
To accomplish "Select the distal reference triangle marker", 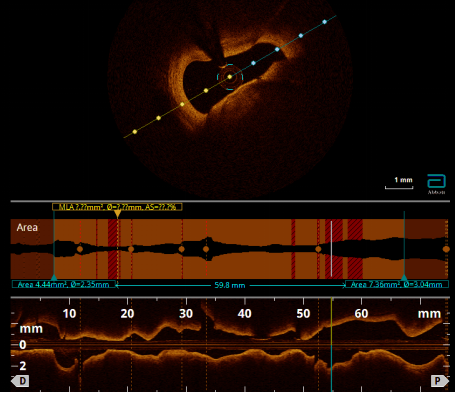I will click(54, 277).
